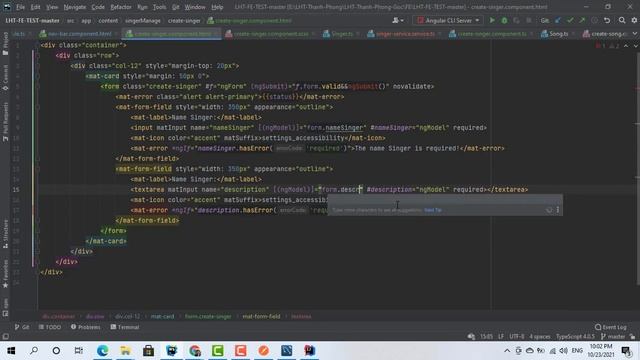Click mat-form-field in bottom breadcrumb path
Viewport: 640px width, 360px height.
pos(261,316)
